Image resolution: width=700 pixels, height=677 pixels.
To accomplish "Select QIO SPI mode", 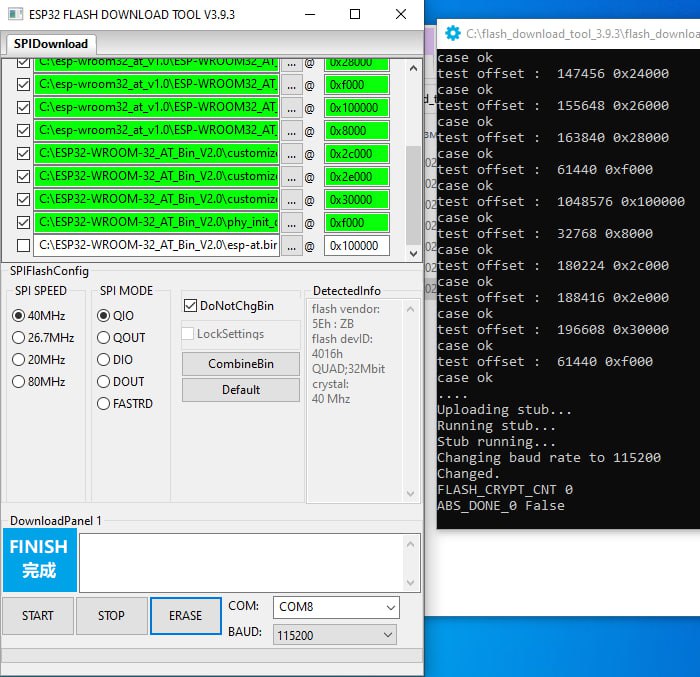I will (103, 316).
